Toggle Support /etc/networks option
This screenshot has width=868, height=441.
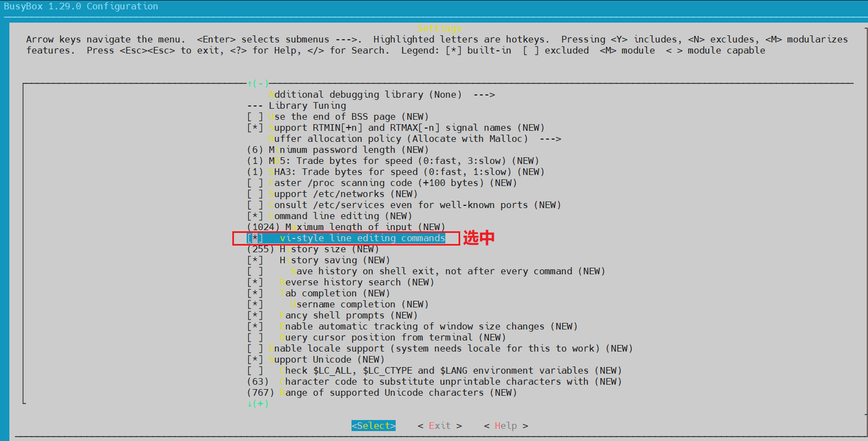click(332, 194)
